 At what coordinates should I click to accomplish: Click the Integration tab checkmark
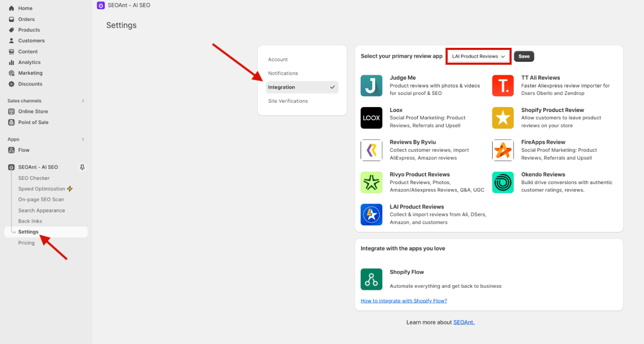333,87
